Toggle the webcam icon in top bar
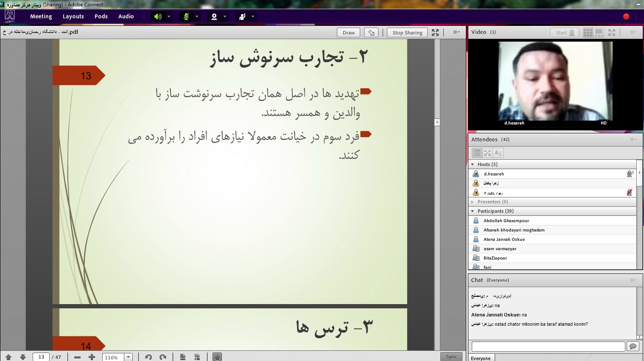Viewport: 644px width, 361px height. tap(214, 17)
